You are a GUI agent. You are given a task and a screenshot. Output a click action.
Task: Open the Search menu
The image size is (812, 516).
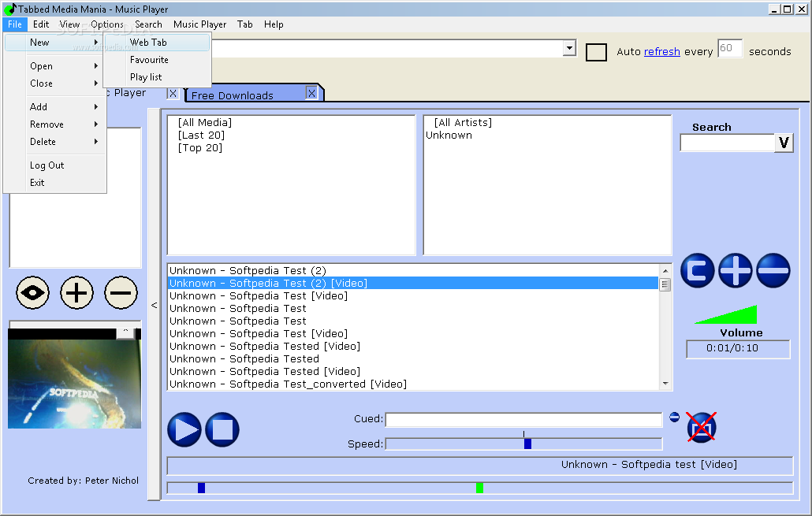(x=149, y=24)
